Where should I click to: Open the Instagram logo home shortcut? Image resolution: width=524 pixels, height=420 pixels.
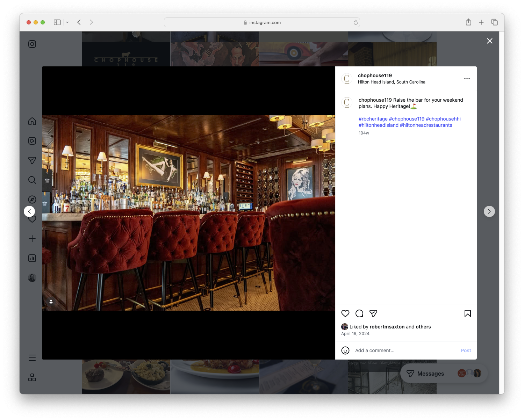32,44
